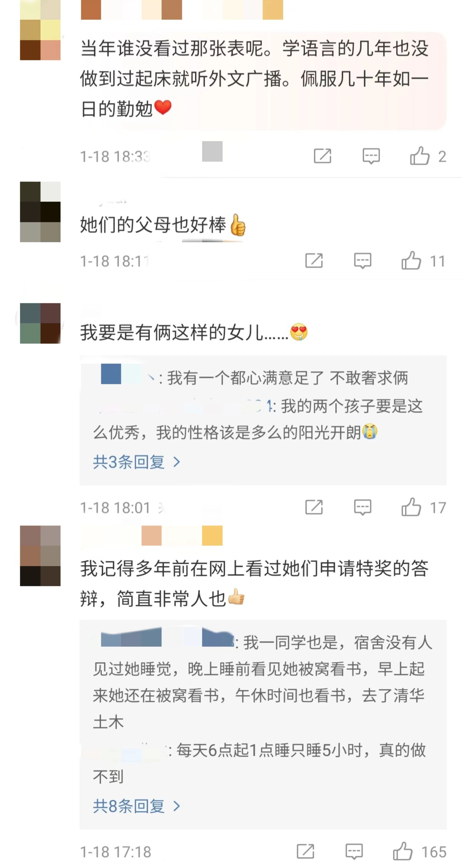Reply to the 1-18 18:01 comment
462x868 pixels.
363,507
